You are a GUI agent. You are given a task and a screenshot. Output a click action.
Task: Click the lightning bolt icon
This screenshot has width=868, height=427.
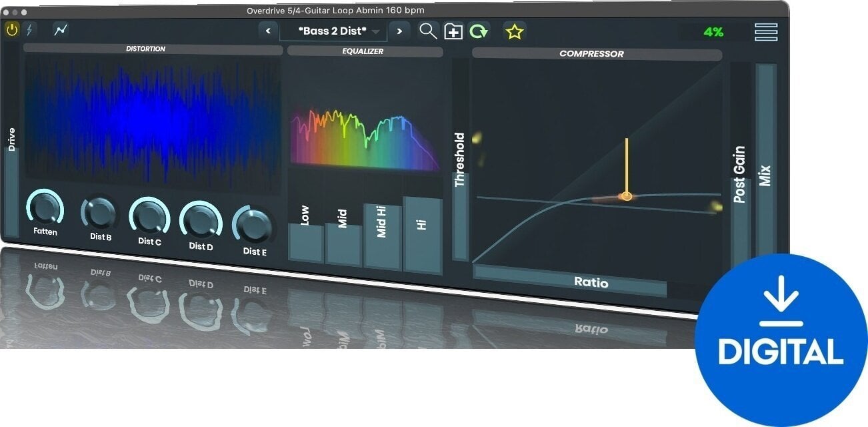[x=29, y=30]
